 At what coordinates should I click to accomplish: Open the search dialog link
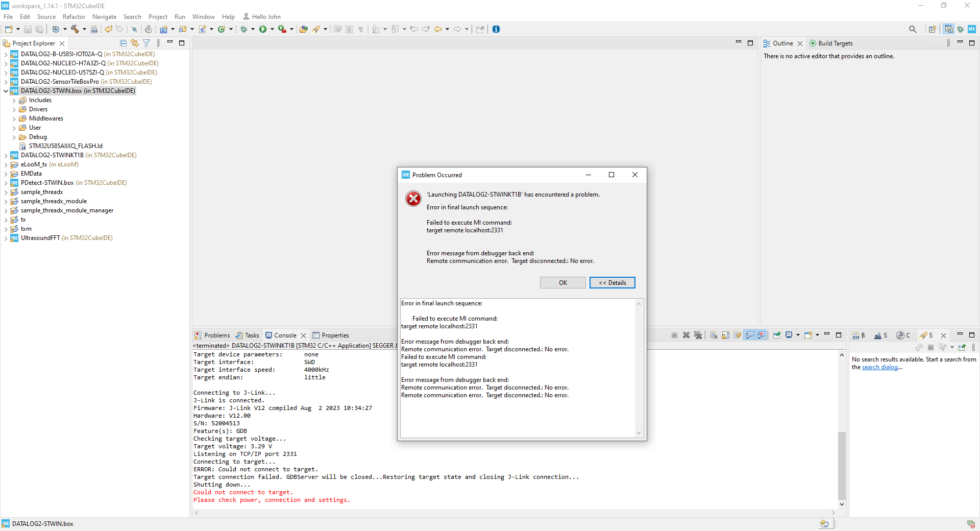[879, 367]
